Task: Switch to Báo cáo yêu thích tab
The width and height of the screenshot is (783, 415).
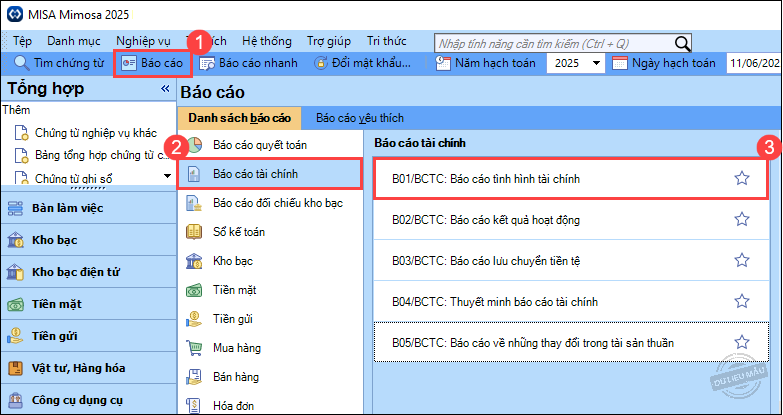Action: tap(360, 118)
